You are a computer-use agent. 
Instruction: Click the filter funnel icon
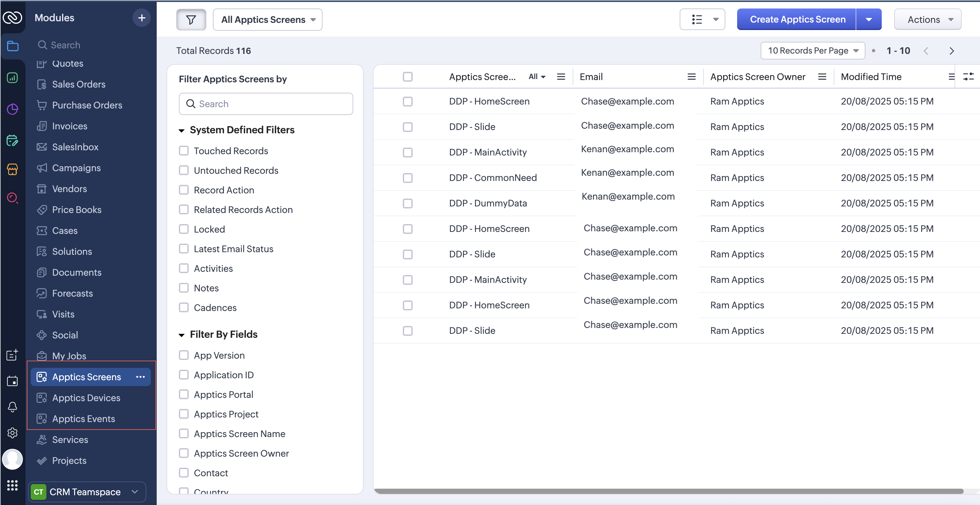click(x=191, y=19)
